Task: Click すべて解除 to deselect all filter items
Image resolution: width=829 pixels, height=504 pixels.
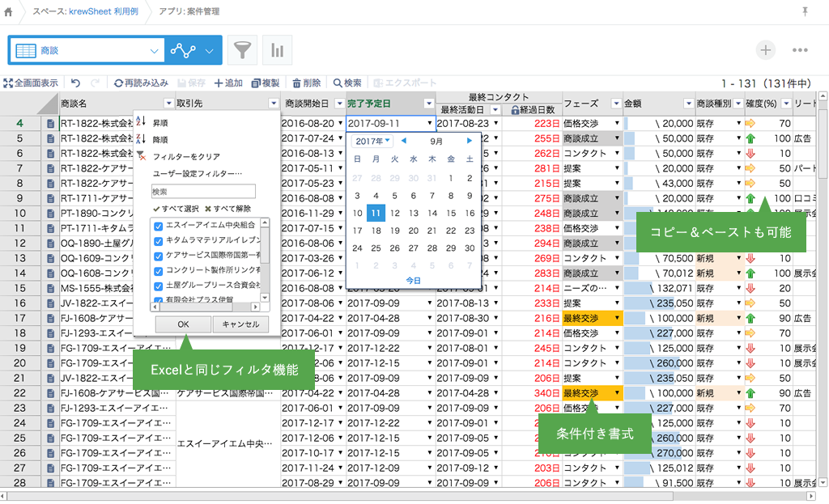Action: coord(227,209)
